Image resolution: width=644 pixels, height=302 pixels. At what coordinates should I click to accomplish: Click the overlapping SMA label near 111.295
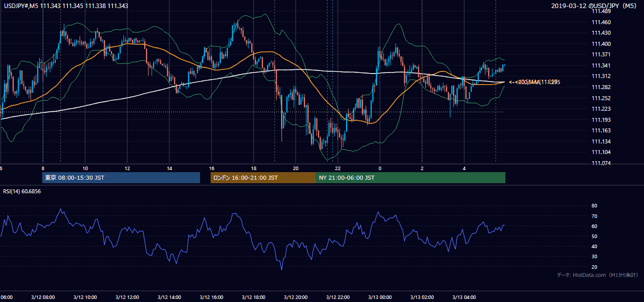click(534, 82)
